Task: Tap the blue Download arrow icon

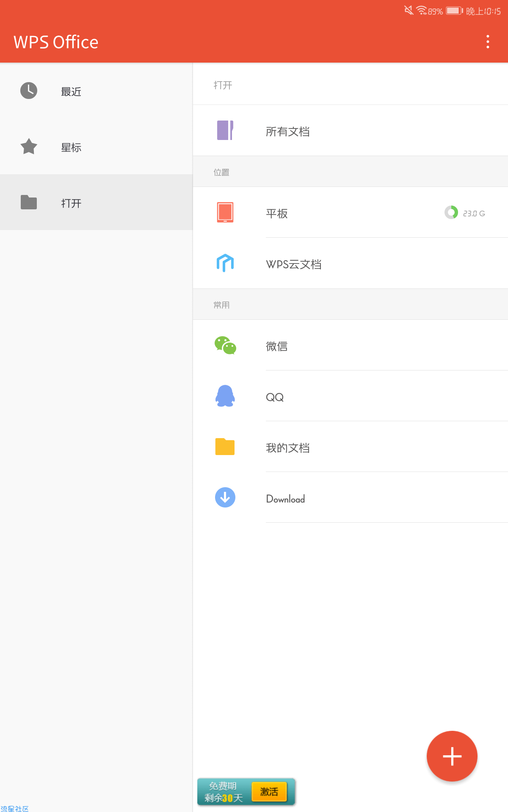Action: 225,497
